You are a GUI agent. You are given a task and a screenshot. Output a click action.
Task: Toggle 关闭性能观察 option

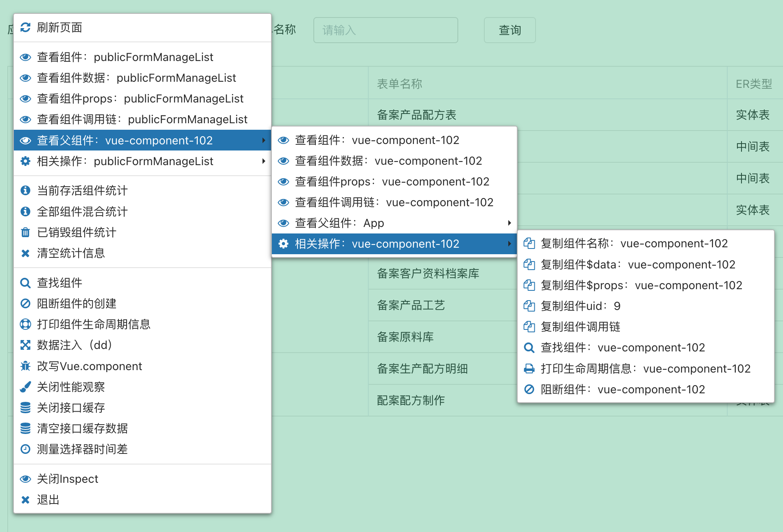(71, 387)
